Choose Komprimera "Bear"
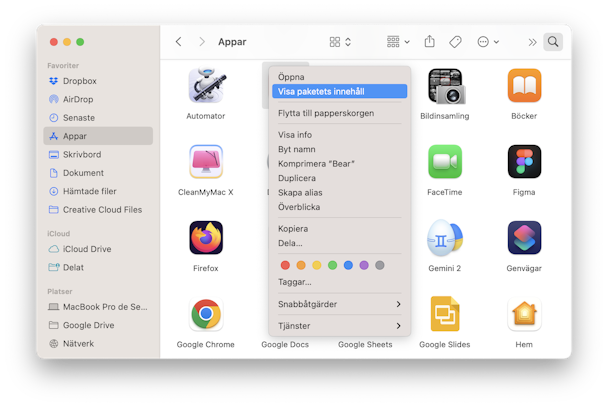608x407 pixels. click(x=339, y=164)
